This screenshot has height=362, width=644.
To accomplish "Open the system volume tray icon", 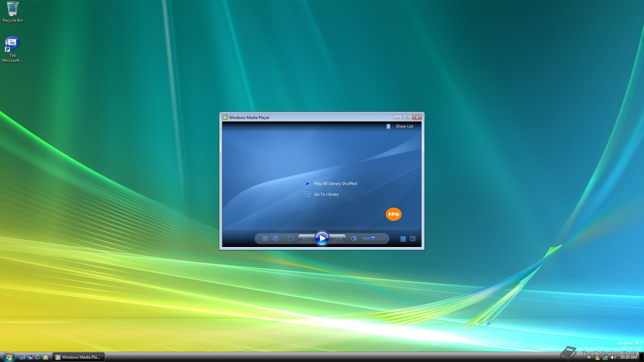I will point(613,357).
